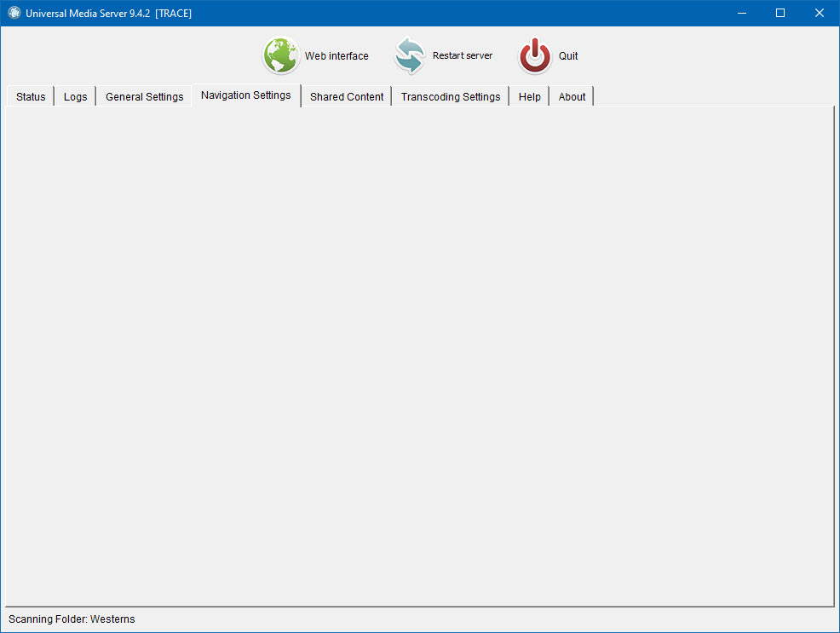Click the Quit label
This screenshot has height=633, width=840.
coord(568,55)
